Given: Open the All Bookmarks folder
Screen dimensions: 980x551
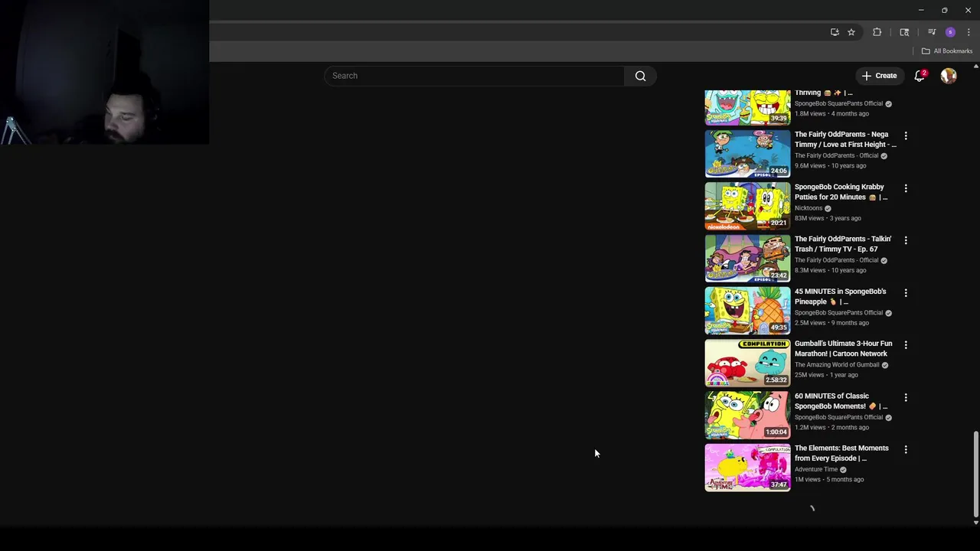Looking at the screenshot, I should click(x=946, y=51).
